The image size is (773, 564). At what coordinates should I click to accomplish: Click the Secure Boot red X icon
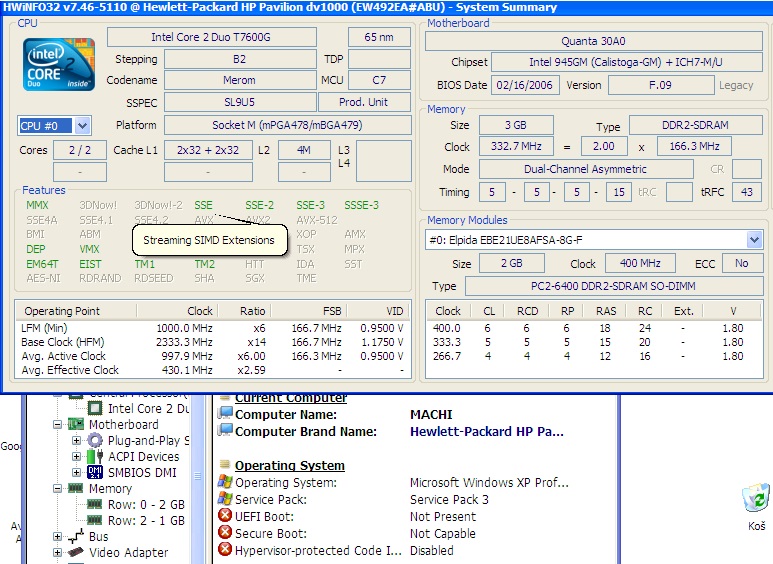point(225,532)
